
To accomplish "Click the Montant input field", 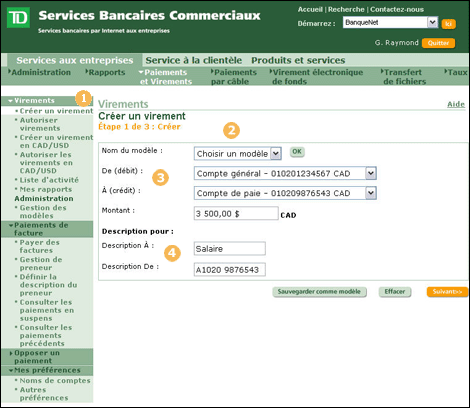I will [x=236, y=213].
